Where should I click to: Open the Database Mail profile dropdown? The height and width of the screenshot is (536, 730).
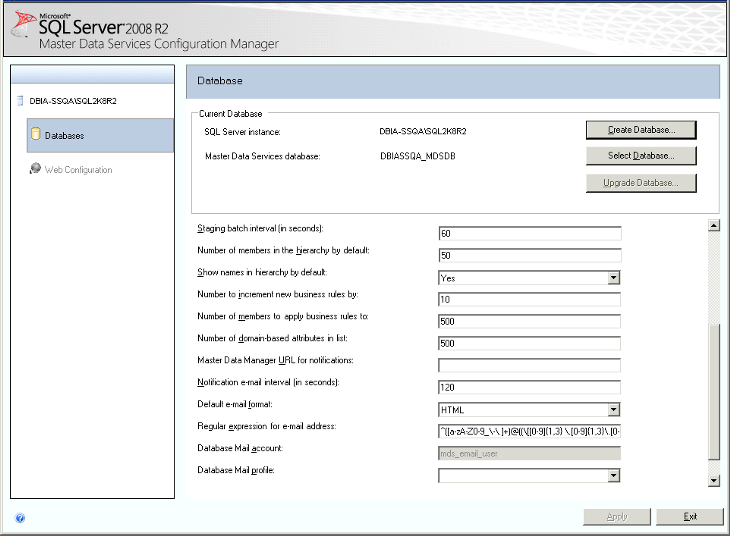[x=614, y=475]
